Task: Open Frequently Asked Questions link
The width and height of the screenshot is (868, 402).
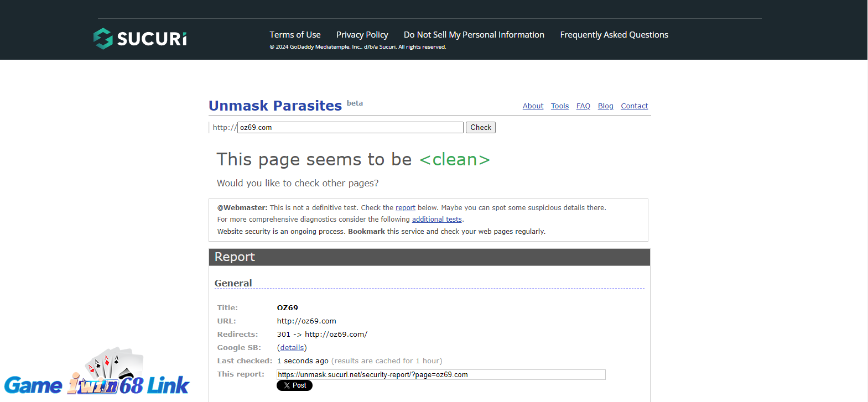Action: (x=614, y=34)
